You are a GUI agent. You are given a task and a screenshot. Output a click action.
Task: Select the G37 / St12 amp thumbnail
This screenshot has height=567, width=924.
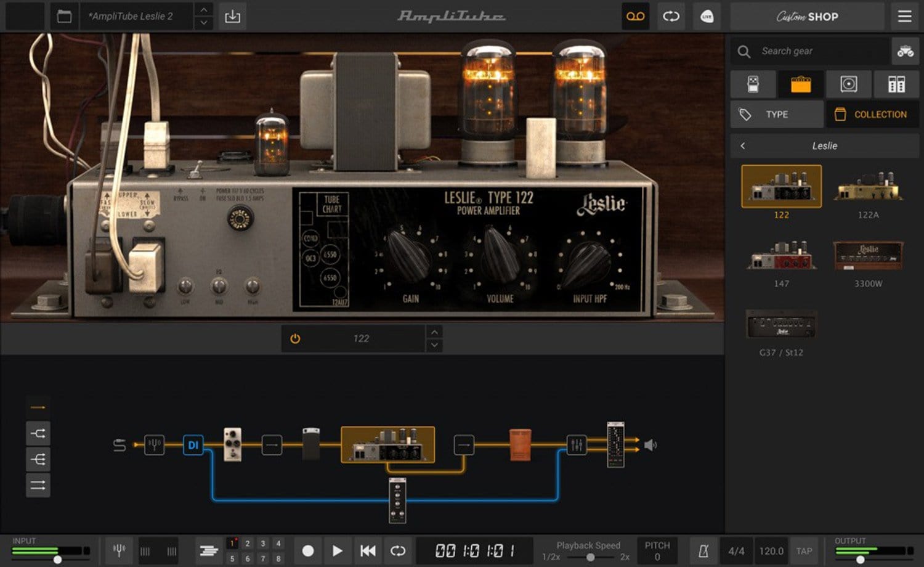click(x=781, y=324)
